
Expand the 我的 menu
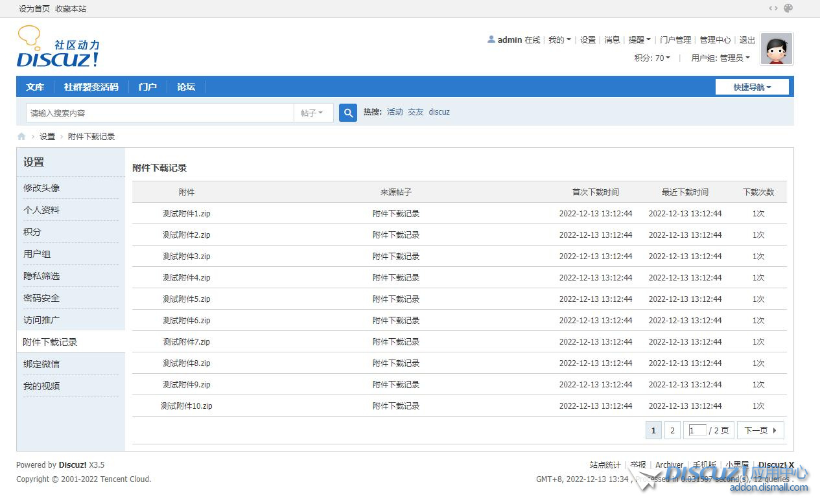point(559,40)
